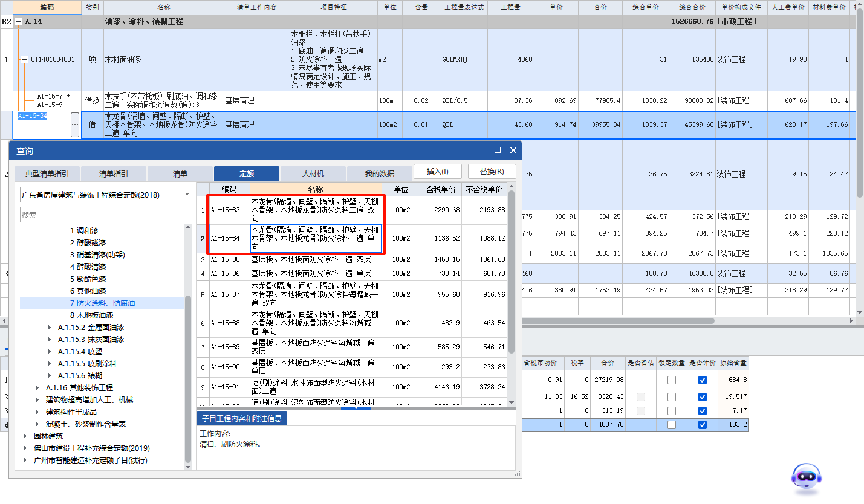Click the 搜索 search field
The image size is (864, 504).
point(106,215)
